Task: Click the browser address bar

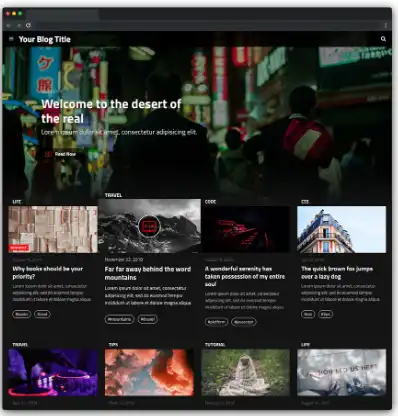Action: [x=207, y=25]
